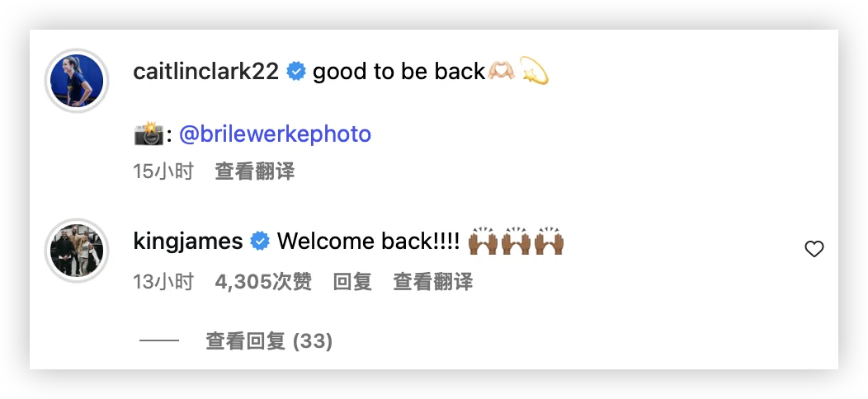Click 查看翻译 under caitlinclark22's caption
The height and width of the screenshot is (399, 868).
tap(255, 171)
